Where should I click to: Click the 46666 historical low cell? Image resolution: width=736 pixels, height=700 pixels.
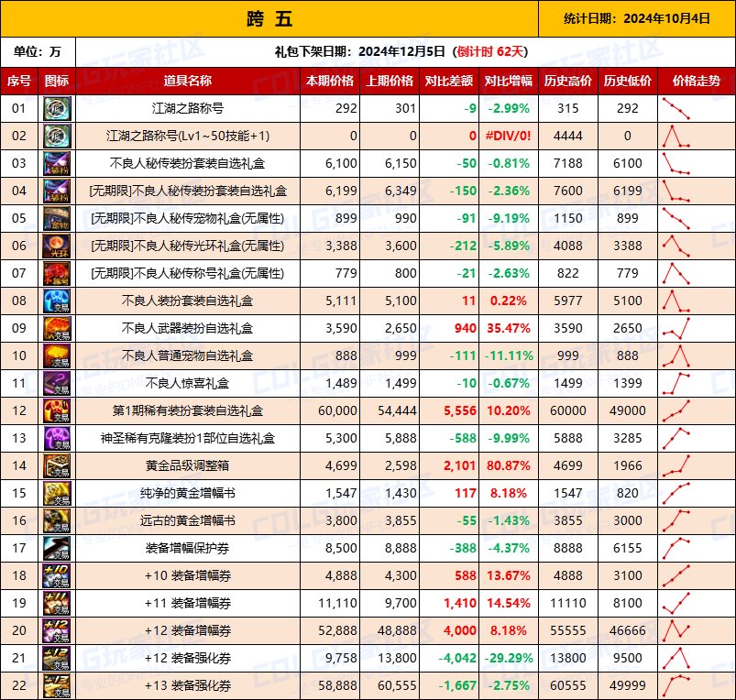[628, 630]
